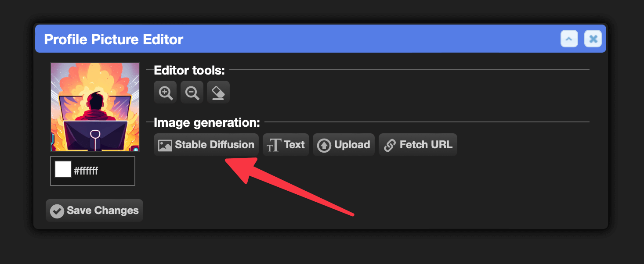Select the eraser tool icon

click(x=218, y=92)
